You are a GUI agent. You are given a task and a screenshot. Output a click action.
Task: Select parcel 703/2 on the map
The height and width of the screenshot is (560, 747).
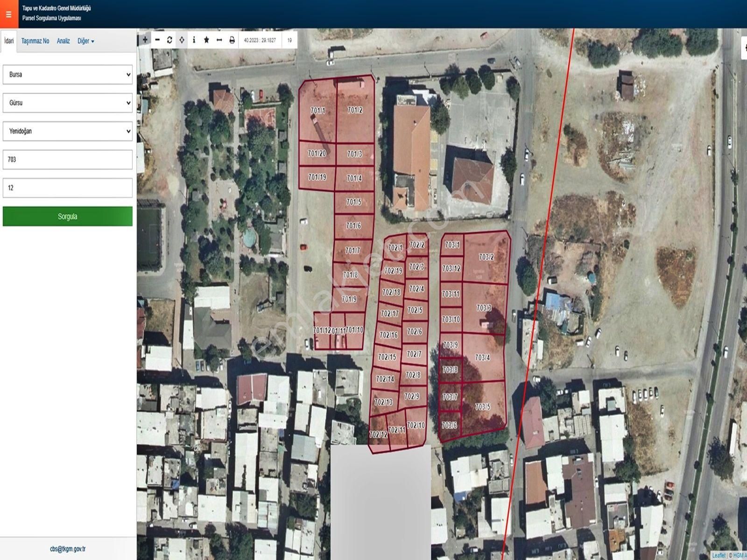(x=486, y=257)
